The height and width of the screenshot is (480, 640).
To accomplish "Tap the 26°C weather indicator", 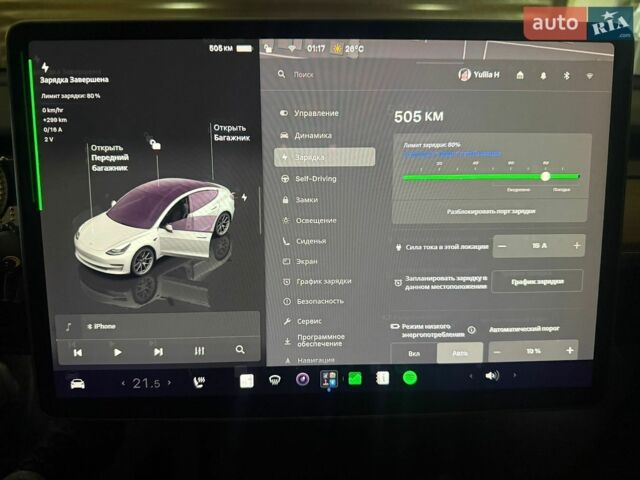I will [348, 49].
